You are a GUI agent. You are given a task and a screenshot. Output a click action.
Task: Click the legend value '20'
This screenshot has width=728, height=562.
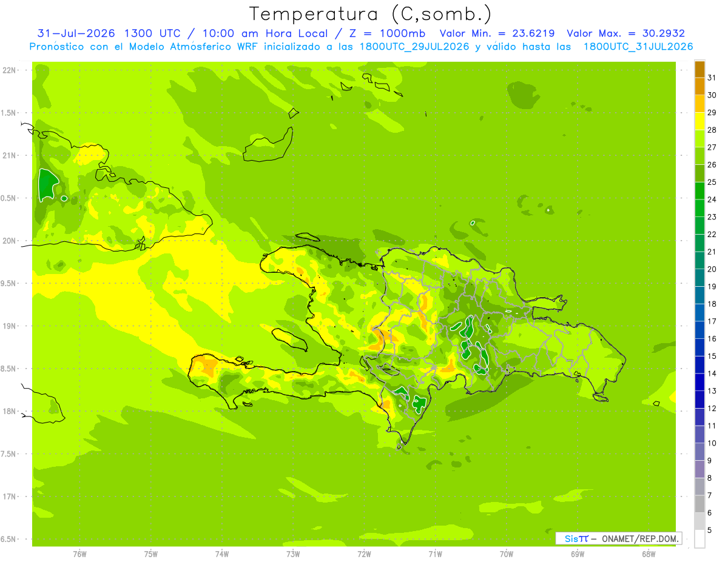[712, 269]
